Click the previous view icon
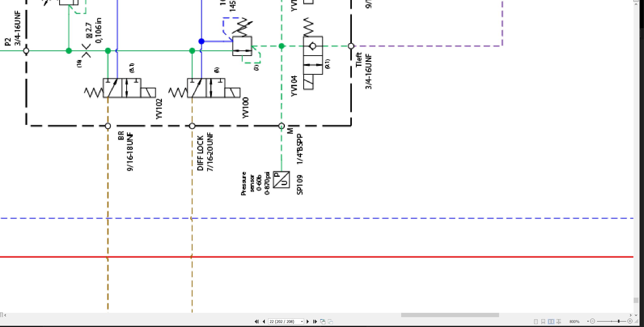Image resolution: width=644 pixels, height=327 pixels. 323,321
